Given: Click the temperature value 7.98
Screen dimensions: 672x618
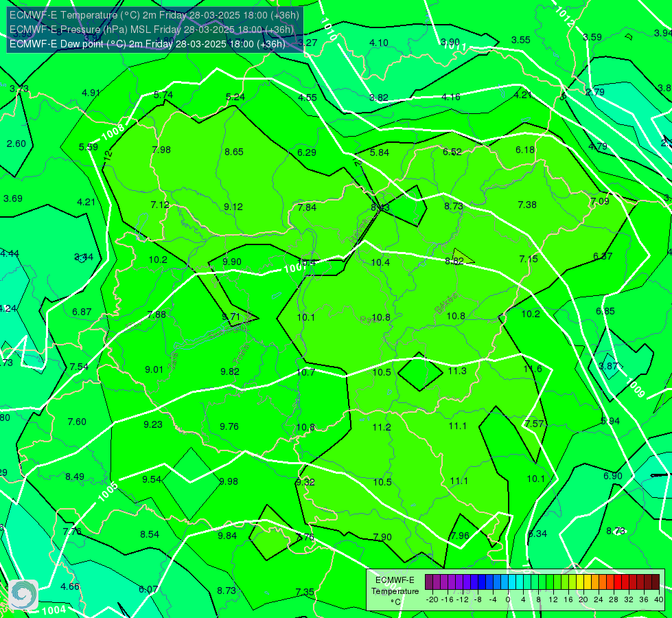Looking at the screenshot, I should pos(161,150).
